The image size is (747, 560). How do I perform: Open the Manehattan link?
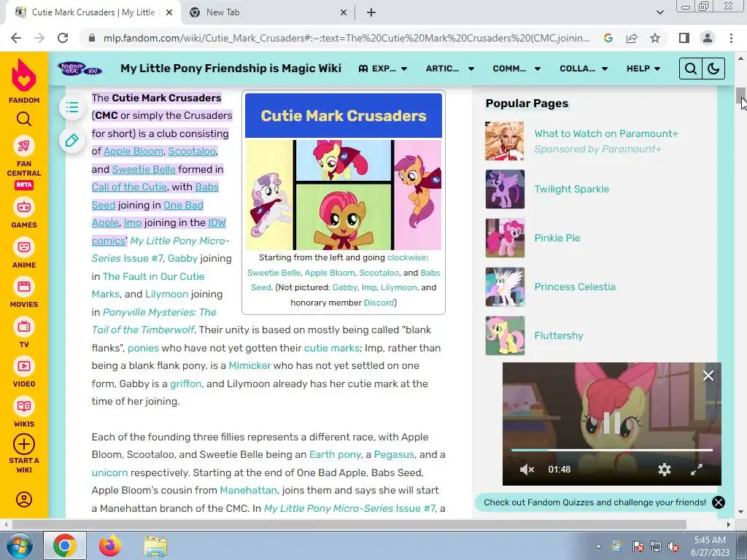[248, 491]
